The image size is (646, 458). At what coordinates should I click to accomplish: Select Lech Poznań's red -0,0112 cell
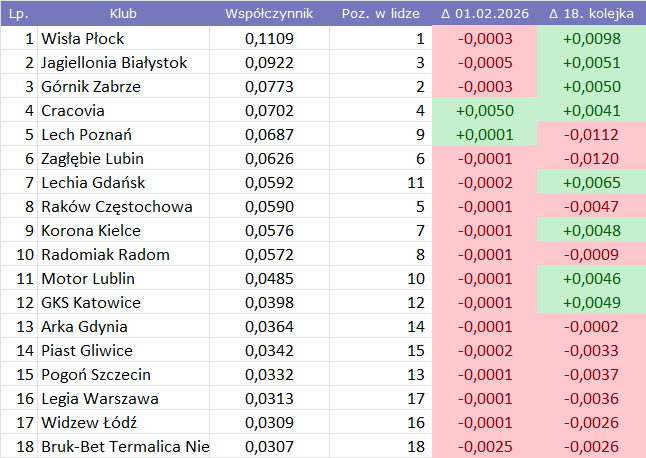pos(592,135)
